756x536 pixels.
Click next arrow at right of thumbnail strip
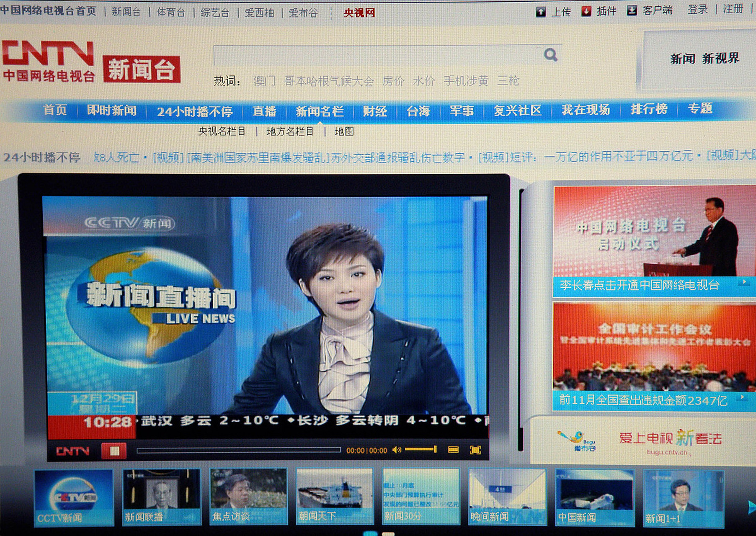pos(751,508)
